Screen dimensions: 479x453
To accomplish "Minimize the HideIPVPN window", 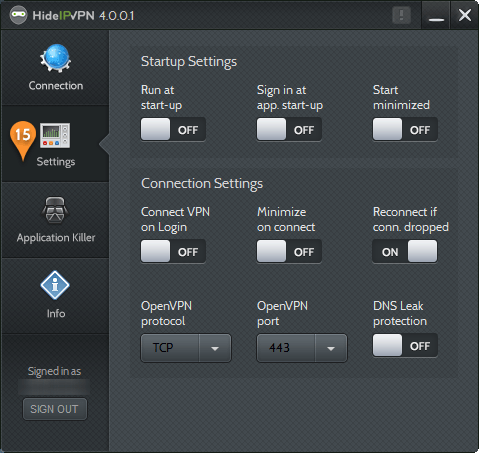I will pyautogui.click(x=436, y=15).
